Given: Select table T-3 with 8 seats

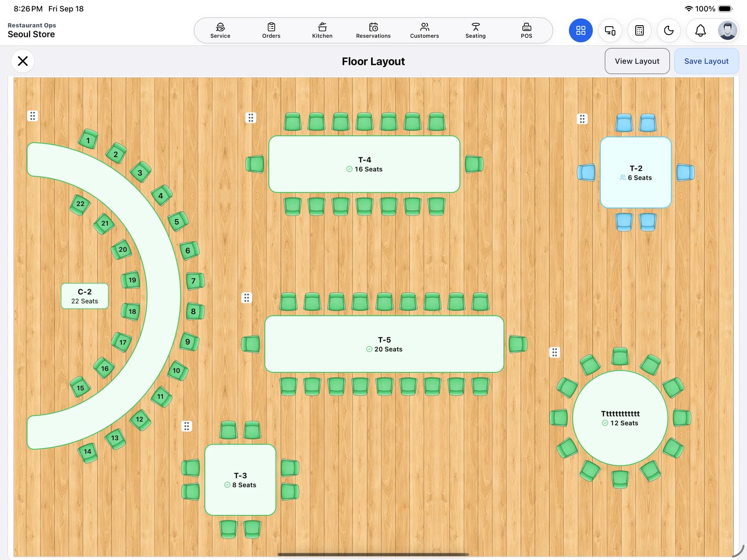Looking at the screenshot, I should (240, 480).
